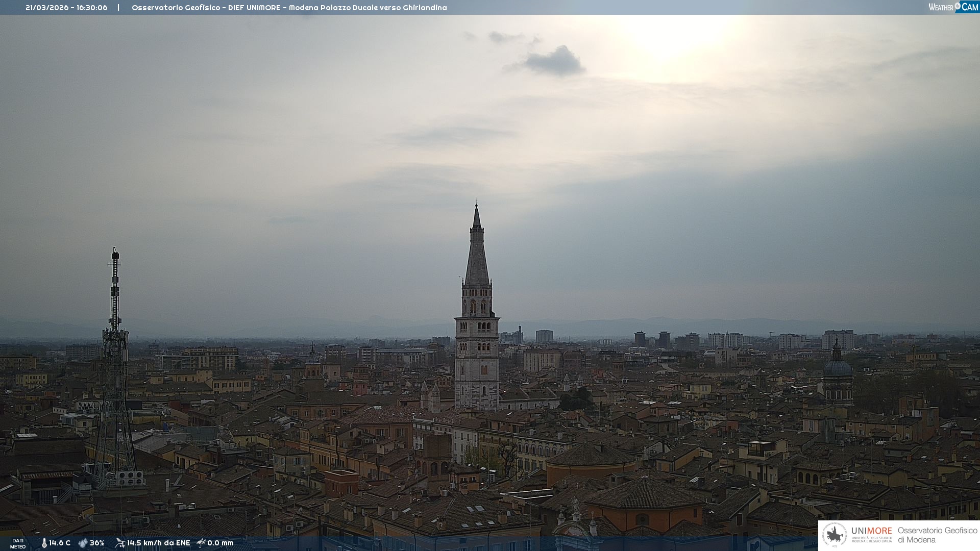The height and width of the screenshot is (551, 980).
Task: Click the 36% humidity reading
Action: (97, 543)
